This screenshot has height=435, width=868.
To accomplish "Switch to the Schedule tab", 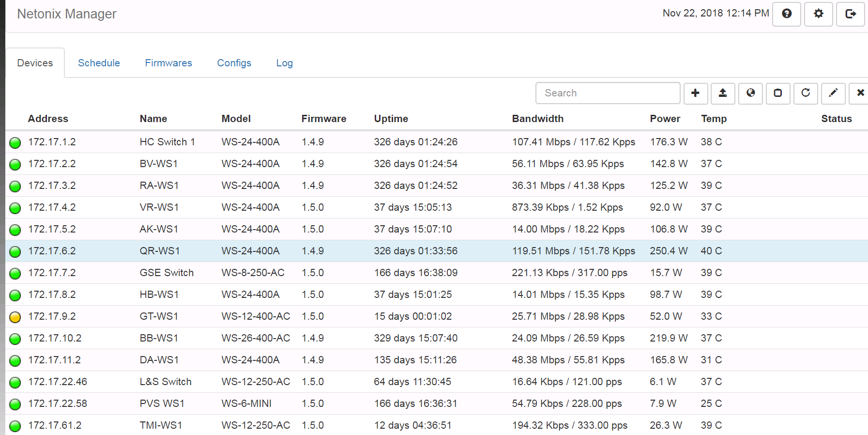I will click(99, 63).
